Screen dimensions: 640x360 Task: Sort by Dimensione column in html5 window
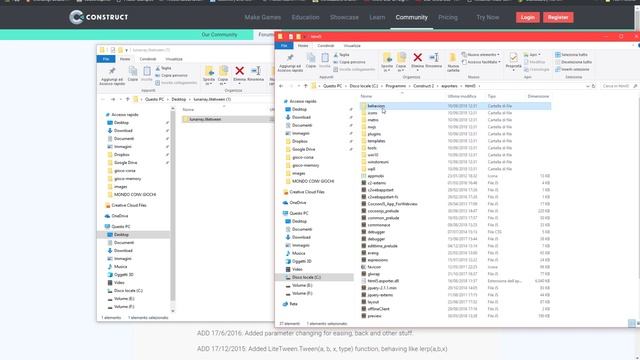pyautogui.click(x=538, y=96)
